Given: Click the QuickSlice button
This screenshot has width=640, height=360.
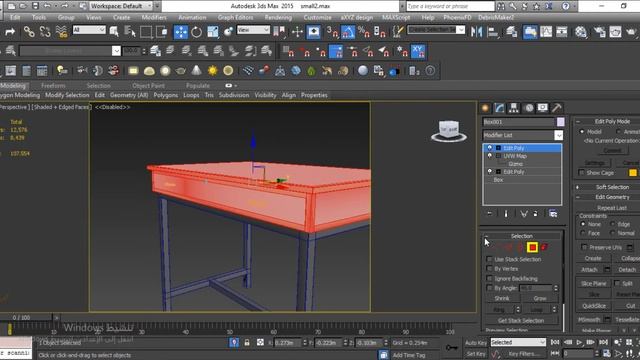Looking at the screenshot, I should [594, 306].
